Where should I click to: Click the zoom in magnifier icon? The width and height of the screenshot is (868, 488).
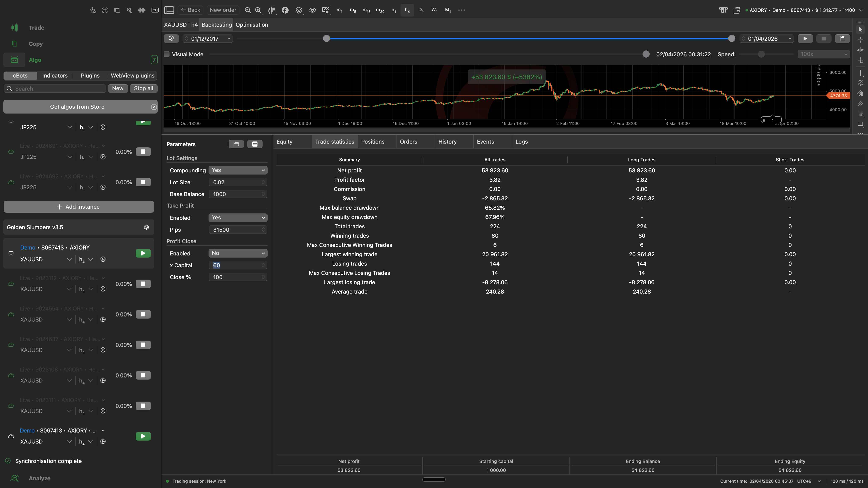[258, 10]
